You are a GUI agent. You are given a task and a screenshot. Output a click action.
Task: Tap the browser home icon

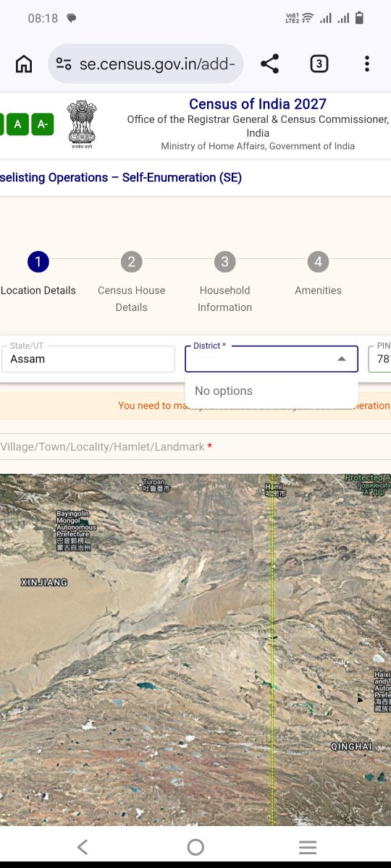coord(24,64)
